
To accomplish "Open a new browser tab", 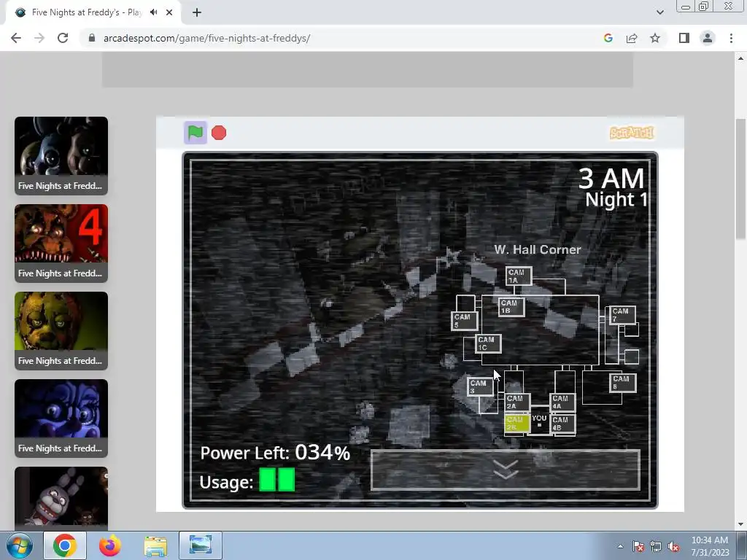I will point(197,12).
